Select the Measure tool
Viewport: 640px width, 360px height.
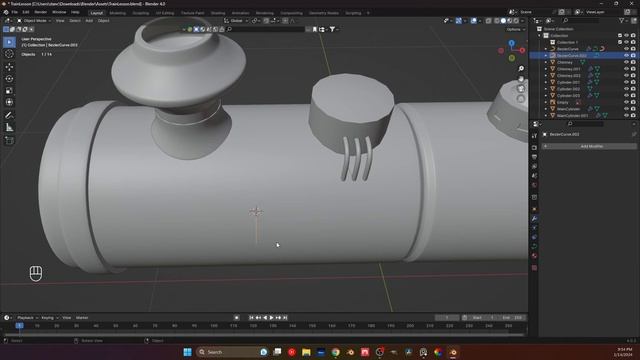click(9, 128)
